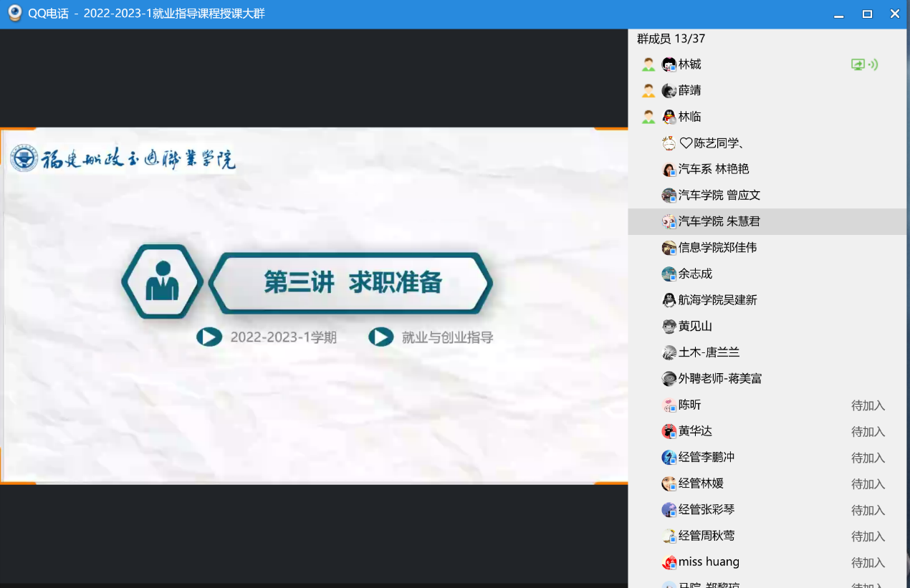The image size is (910, 588).
Task: Select member 信息学院郑佳伟 in the list
Action: coord(717,248)
